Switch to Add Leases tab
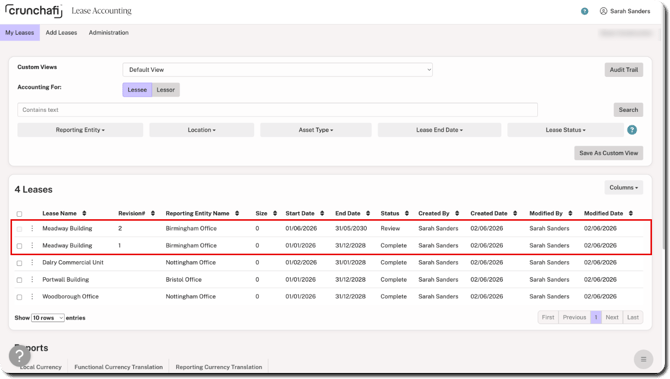The width and height of the screenshot is (670, 379). tap(62, 32)
